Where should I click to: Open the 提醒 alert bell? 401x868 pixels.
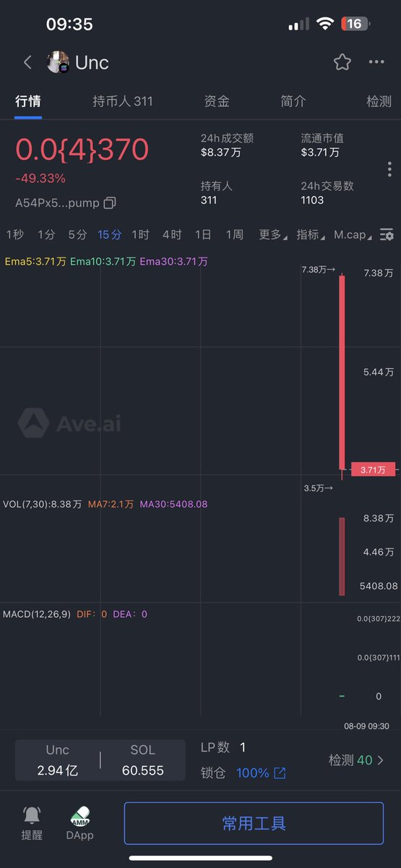(32, 823)
